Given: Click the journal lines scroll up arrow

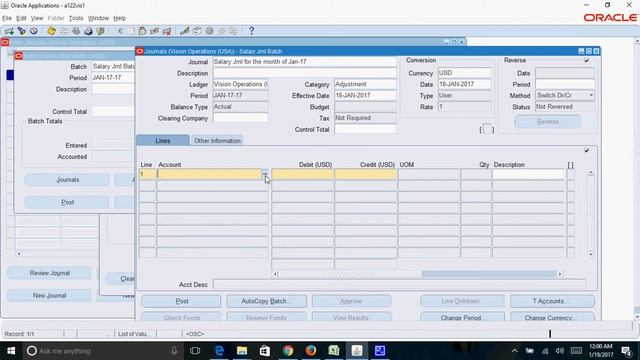Looking at the screenshot, I should [591, 173].
